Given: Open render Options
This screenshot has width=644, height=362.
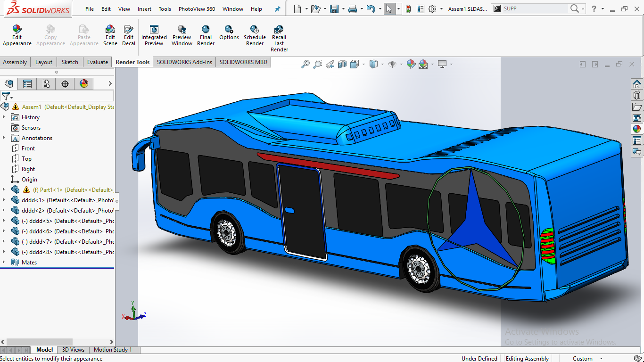Looking at the screenshot, I should click(x=229, y=33).
